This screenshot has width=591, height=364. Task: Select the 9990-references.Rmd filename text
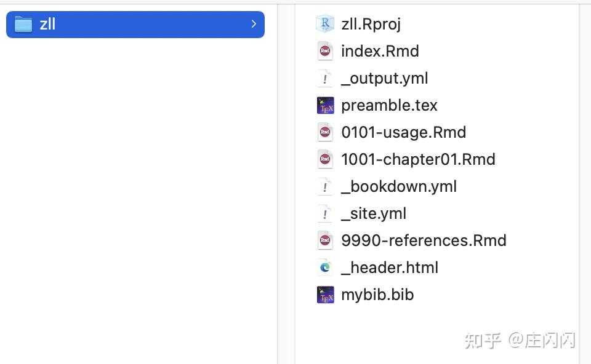click(424, 240)
